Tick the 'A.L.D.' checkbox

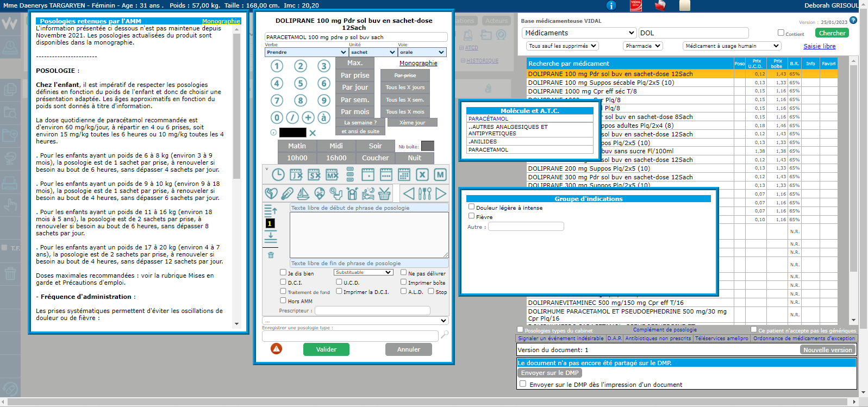point(403,291)
